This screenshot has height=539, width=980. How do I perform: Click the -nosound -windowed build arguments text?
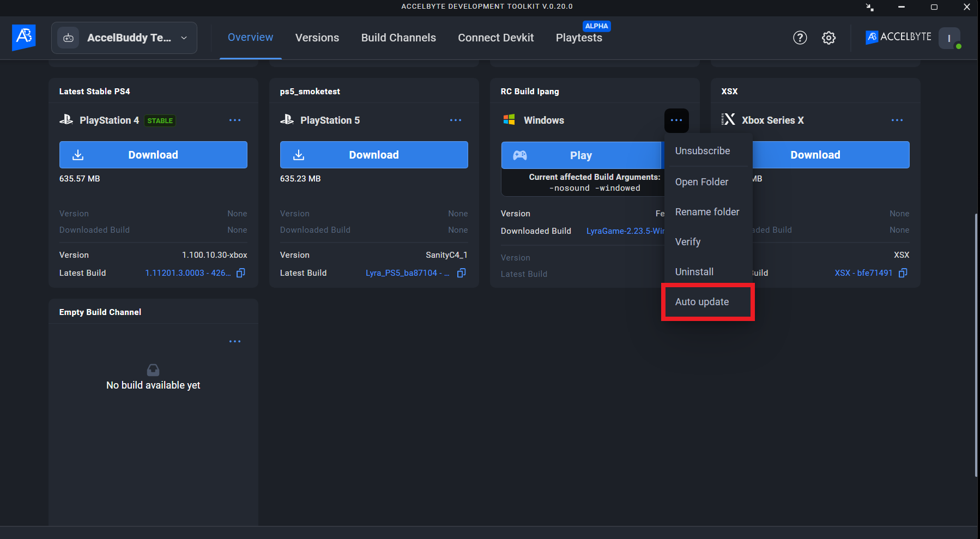coord(595,188)
